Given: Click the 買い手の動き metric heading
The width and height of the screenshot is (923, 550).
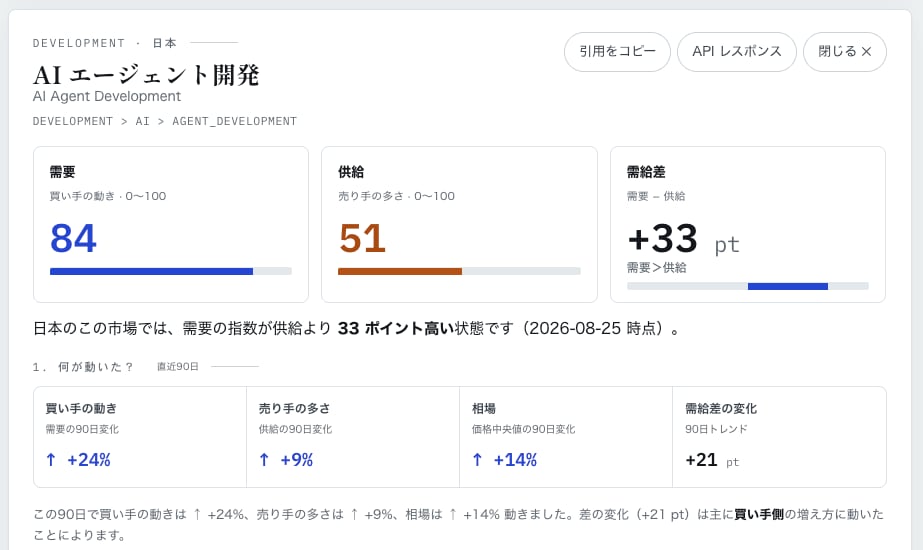Looking at the screenshot, I should click(81, 408).
